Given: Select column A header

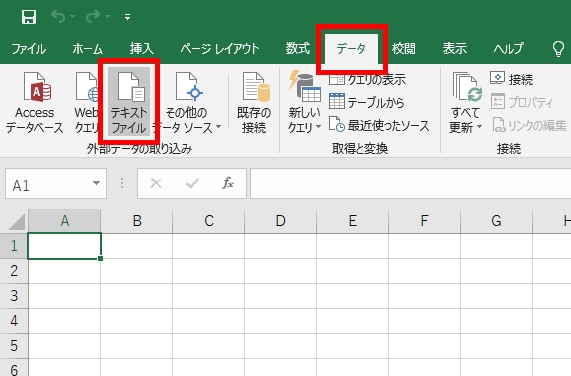Looking at the screenshot, I should click(64, 221).
